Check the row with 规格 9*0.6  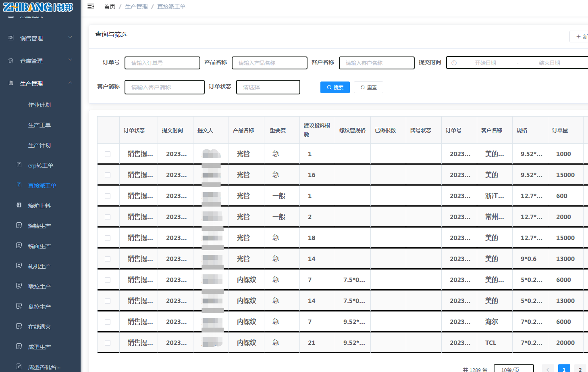pos(108,259)
